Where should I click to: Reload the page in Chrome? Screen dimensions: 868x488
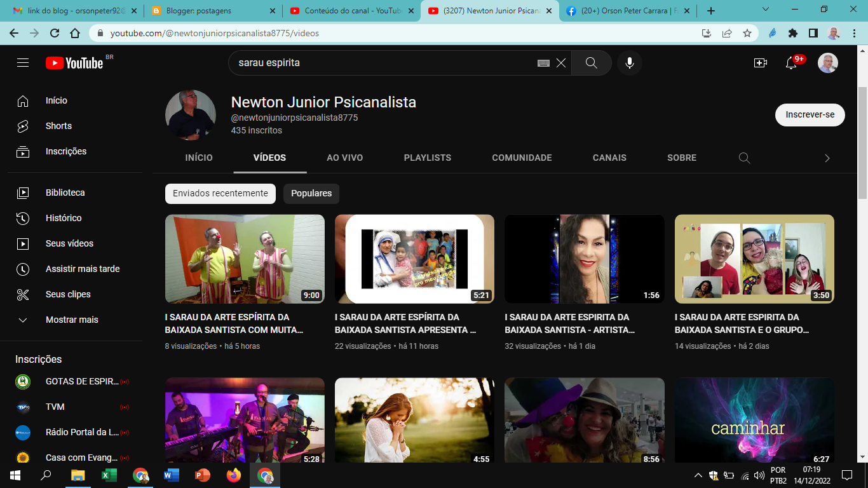tap(55, 33)
